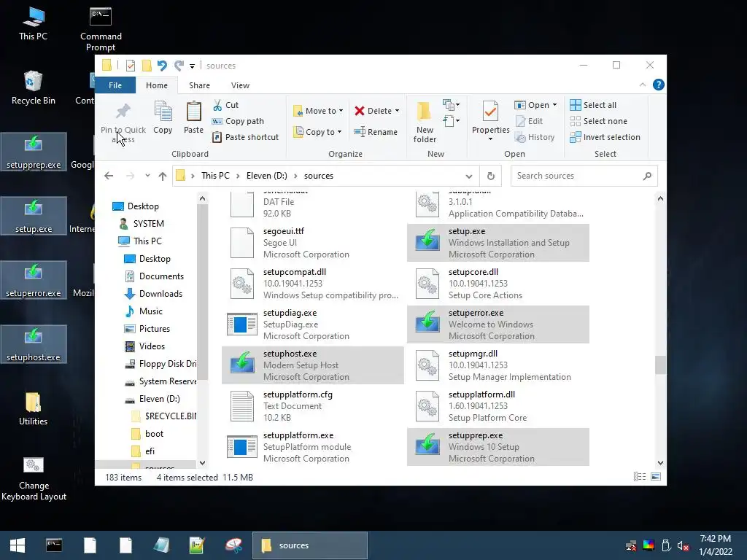Switch to the Share tab
This screenshot has width=747, height=560.
(x=199, y=85)
